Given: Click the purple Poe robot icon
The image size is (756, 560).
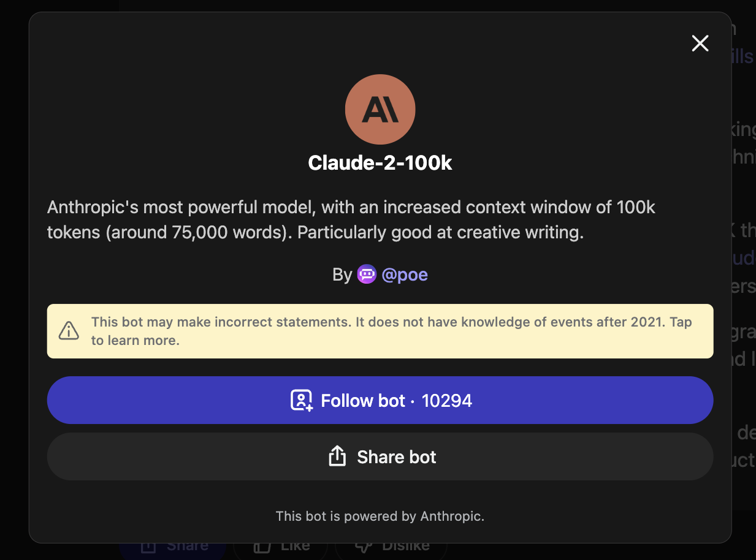Looking at the screenshot, I should point(367,274).
